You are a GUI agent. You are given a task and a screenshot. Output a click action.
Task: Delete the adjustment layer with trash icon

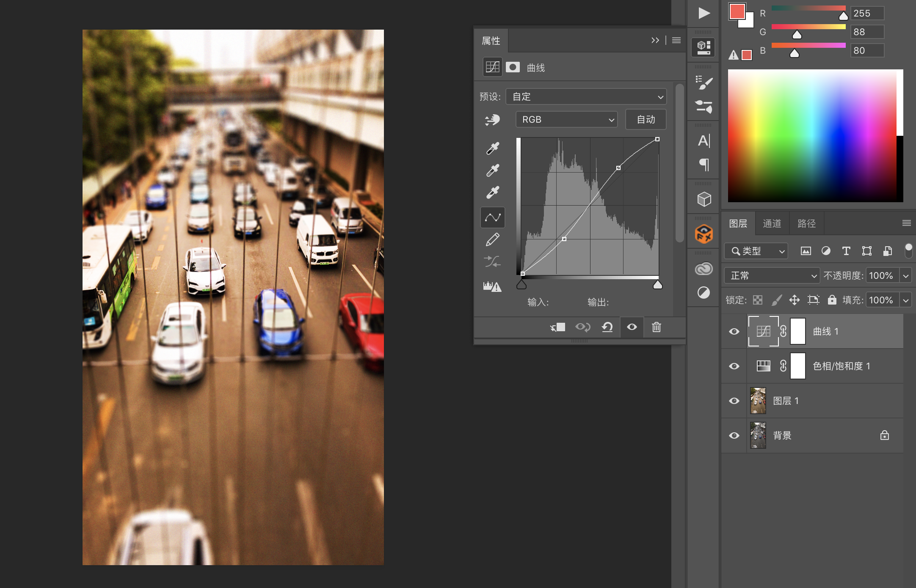[x=656, y=327]
